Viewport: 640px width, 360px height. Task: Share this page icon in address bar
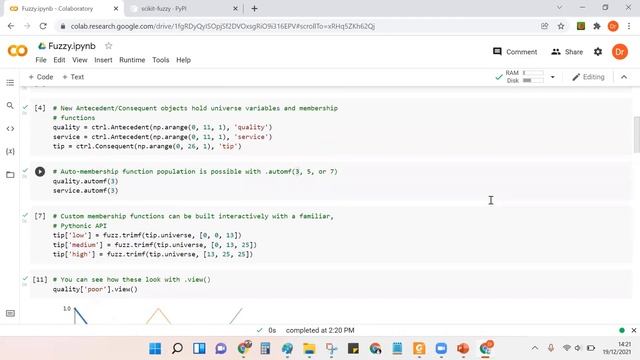544,26
